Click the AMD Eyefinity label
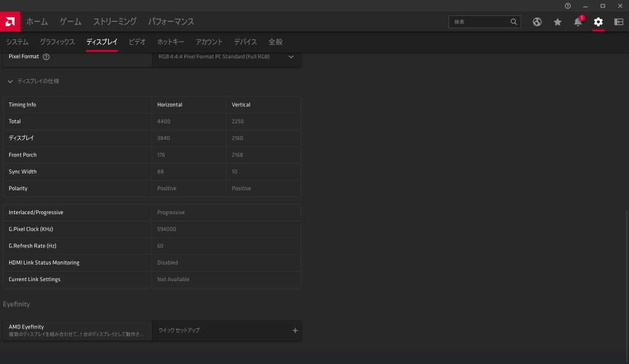This screenshot has width=629, height=364. [x=26, y=327]
